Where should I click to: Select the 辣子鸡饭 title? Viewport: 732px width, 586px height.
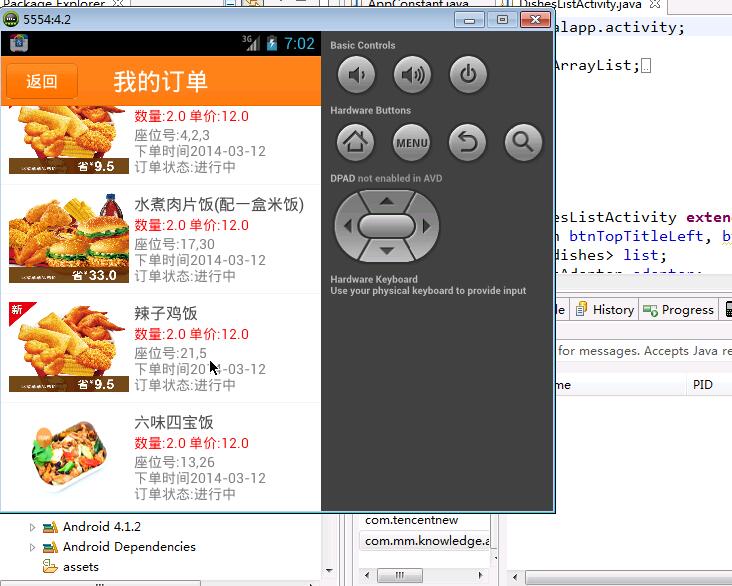166,313
